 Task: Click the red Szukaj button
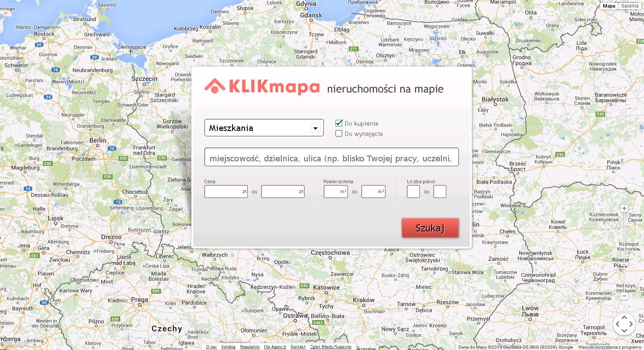coord(430,228)
